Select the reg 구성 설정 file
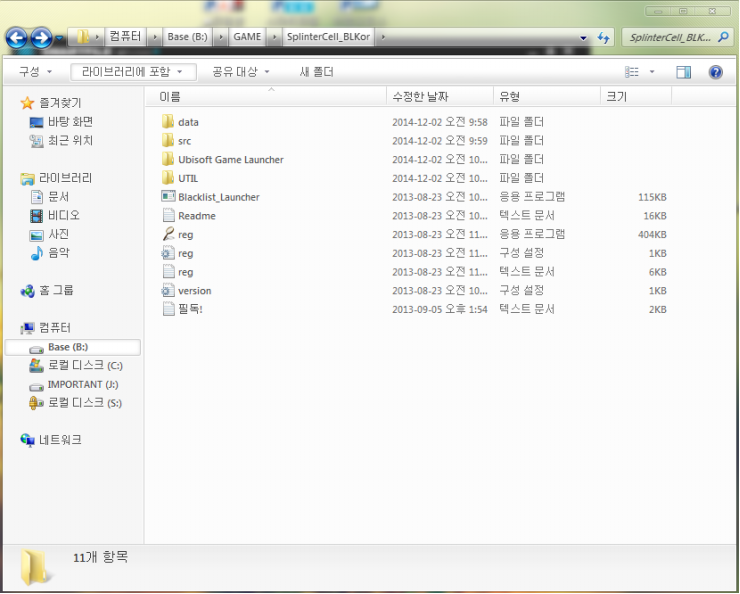This screenshot has width=740, height=594. [177, 253]
